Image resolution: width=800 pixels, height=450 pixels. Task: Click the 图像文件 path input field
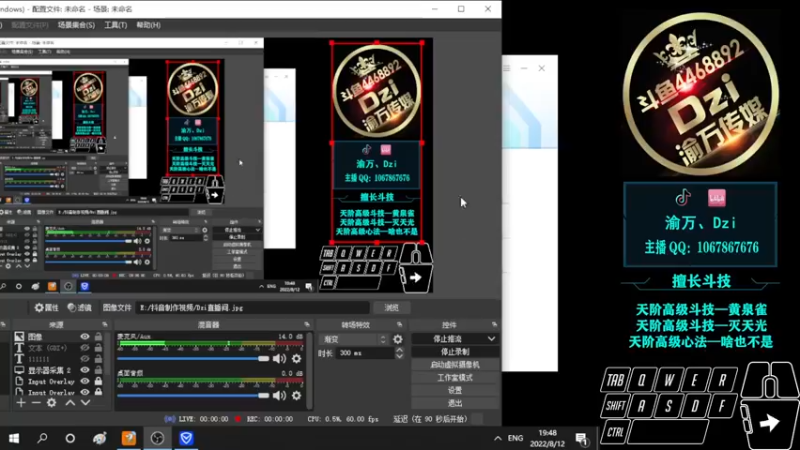[253, 308]
